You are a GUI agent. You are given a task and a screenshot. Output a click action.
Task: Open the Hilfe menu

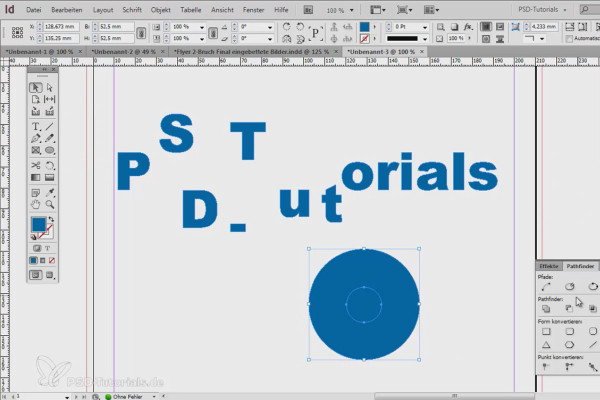(x=281, y=10)
